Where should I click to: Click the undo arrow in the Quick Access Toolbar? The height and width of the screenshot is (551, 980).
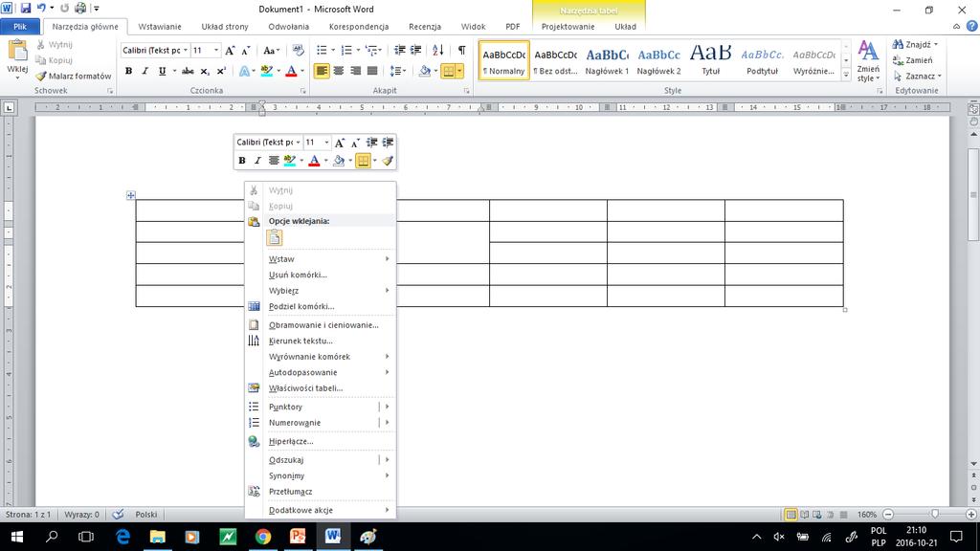pyautogui.click(x=42, y=9)
